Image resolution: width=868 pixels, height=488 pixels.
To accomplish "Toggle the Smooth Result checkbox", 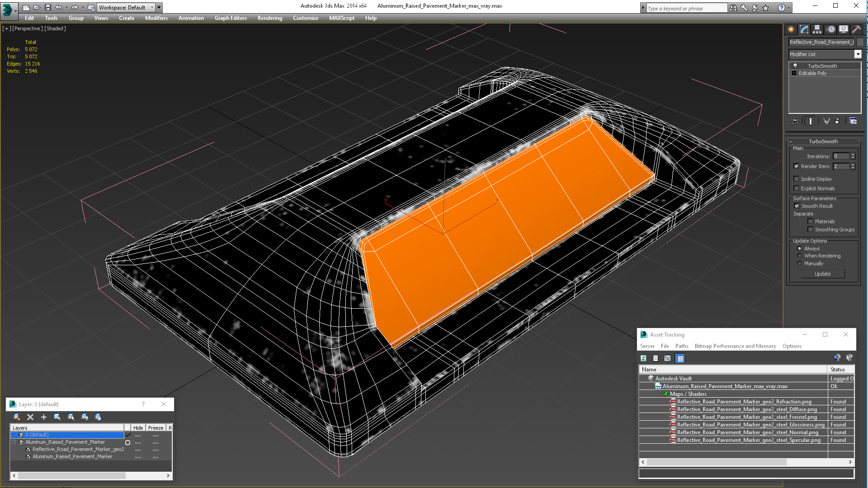I will click(797, 206).
